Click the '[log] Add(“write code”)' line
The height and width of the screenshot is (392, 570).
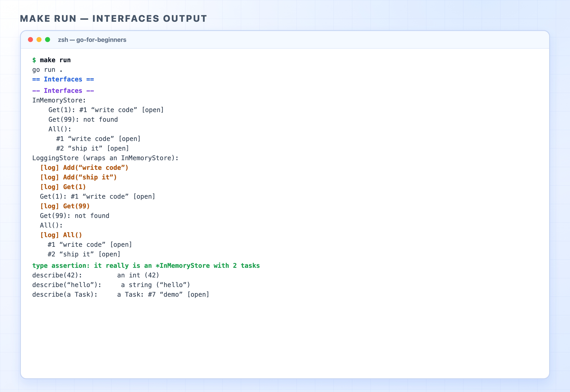click(x=84, y=167)
